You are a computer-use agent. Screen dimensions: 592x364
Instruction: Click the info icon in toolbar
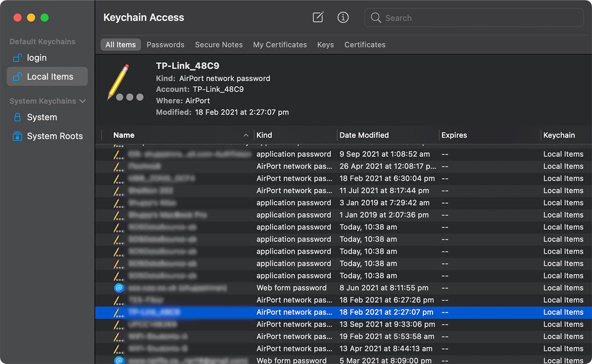pyautogui.click(x=343, y=18)
